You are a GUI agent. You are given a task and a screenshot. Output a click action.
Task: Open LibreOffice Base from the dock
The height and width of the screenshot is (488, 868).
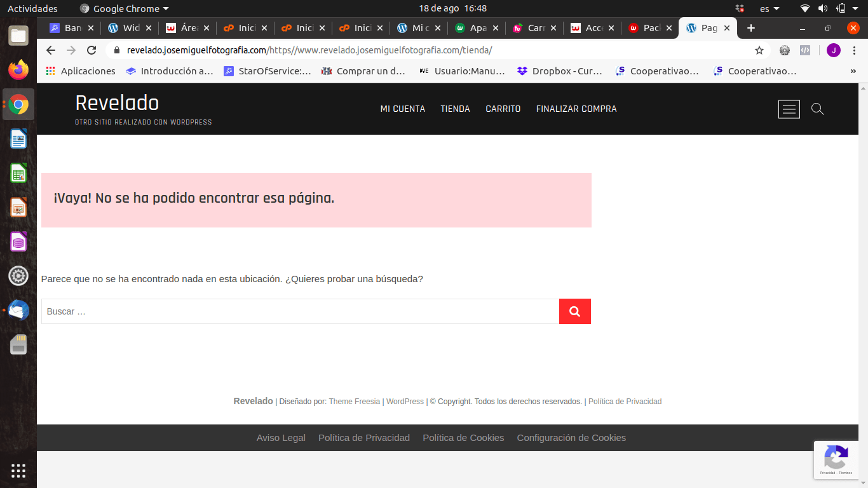(18, 241)
